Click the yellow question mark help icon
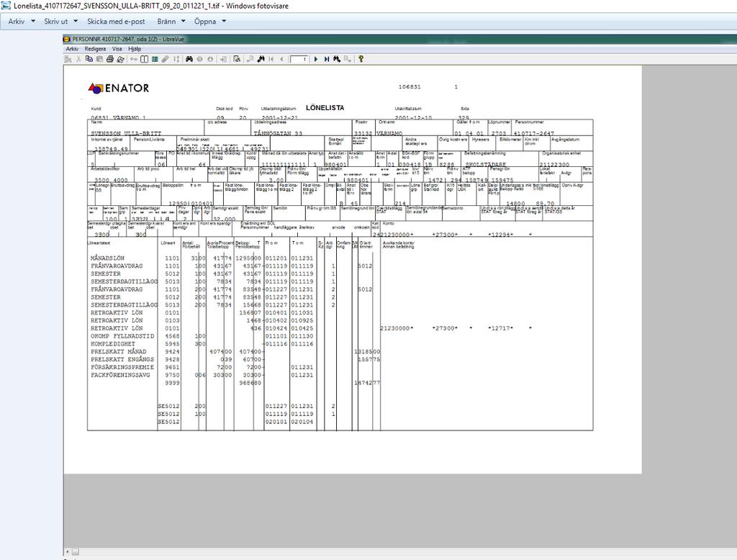 (x=361, y=59)
